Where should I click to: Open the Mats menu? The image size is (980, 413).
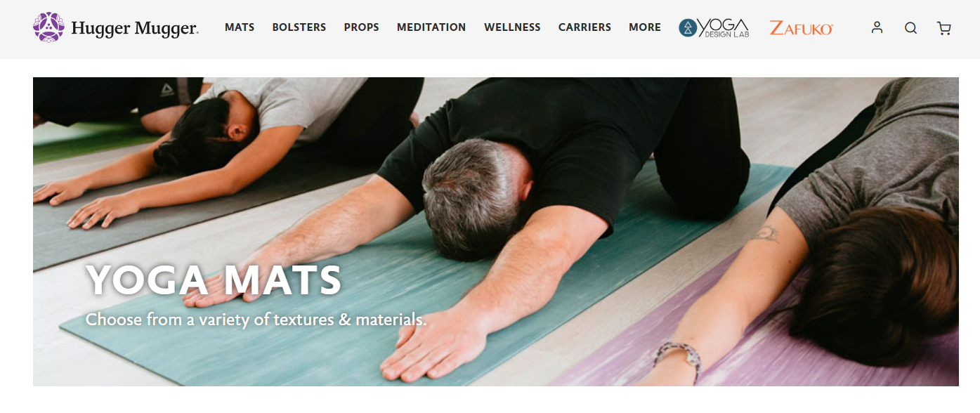tap(240, 27)
